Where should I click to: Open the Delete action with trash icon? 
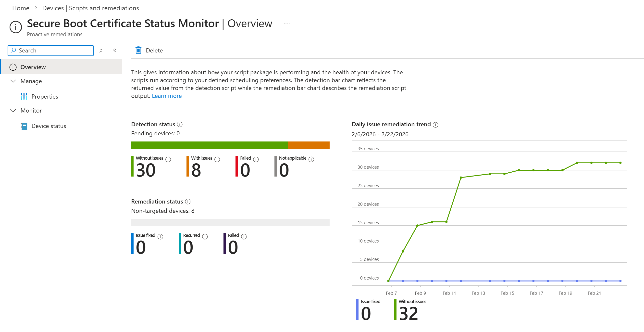149,50
